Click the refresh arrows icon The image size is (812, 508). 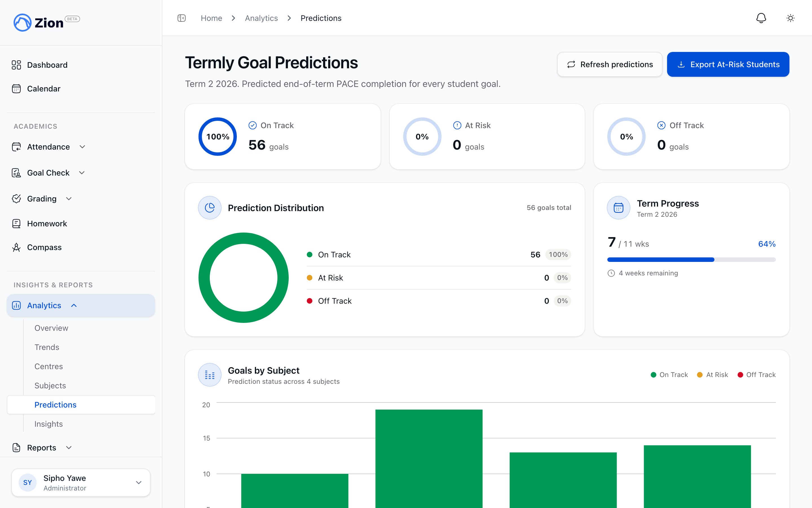pyautogui.click(x=571, y=65)
